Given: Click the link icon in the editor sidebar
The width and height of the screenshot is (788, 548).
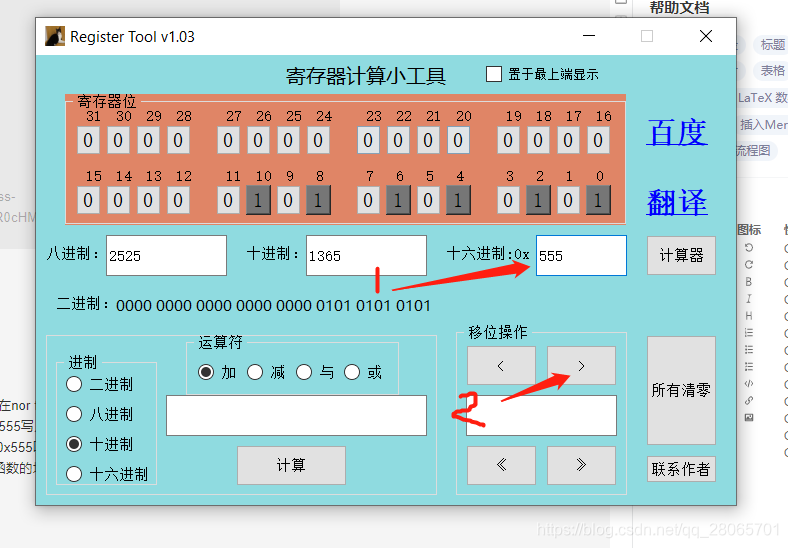Looking at the screenshot, I should [x=749, y=401].
